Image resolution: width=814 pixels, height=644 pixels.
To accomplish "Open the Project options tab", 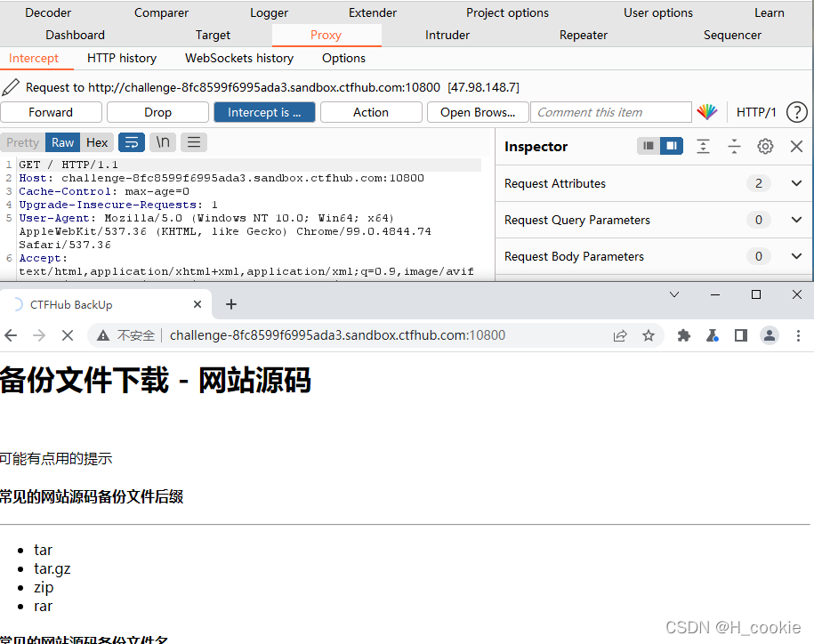I will (x=507, y=12).
